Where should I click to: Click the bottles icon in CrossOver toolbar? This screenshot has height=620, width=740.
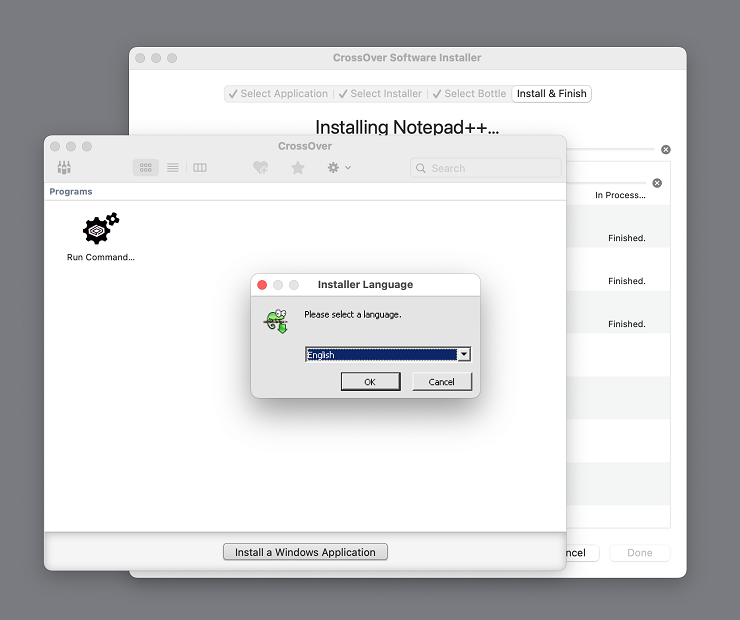click(64, 168)
